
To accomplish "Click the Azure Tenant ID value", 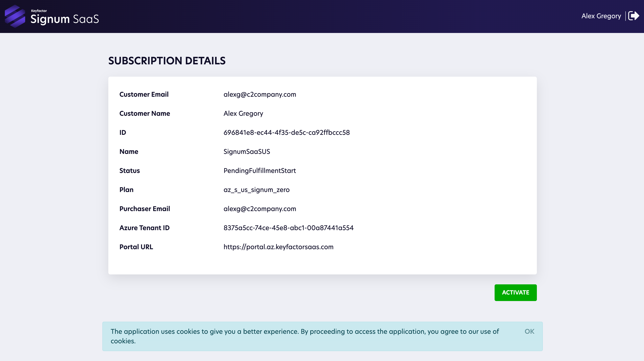I will pos(288,228).
